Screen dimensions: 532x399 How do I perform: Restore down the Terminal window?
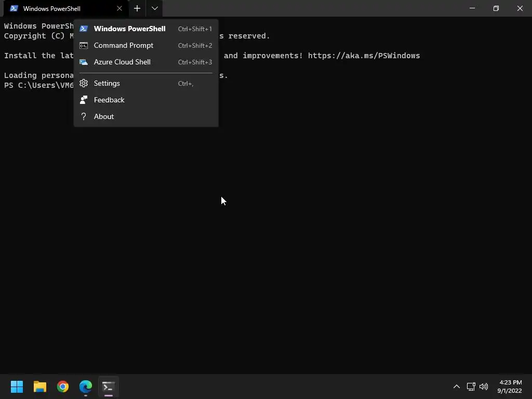496,8
